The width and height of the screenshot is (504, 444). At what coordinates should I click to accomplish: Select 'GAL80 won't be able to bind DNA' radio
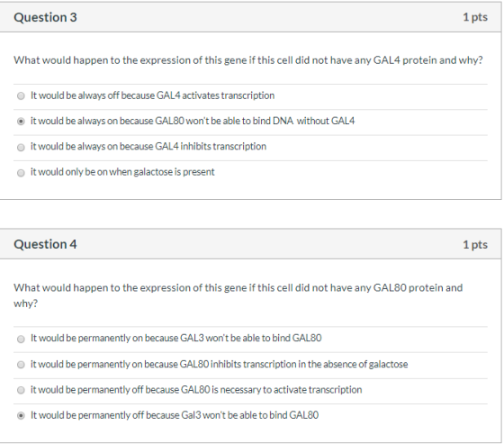[21, 122]
